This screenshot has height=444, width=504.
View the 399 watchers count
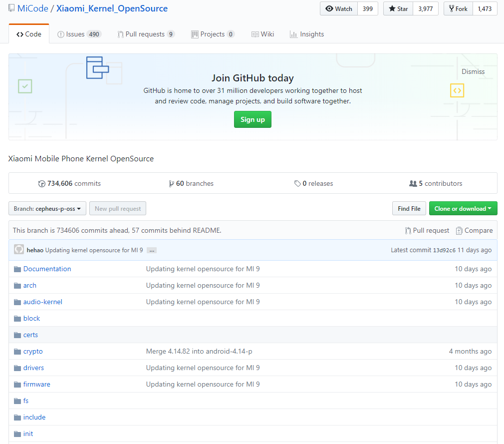coord(368,8)
